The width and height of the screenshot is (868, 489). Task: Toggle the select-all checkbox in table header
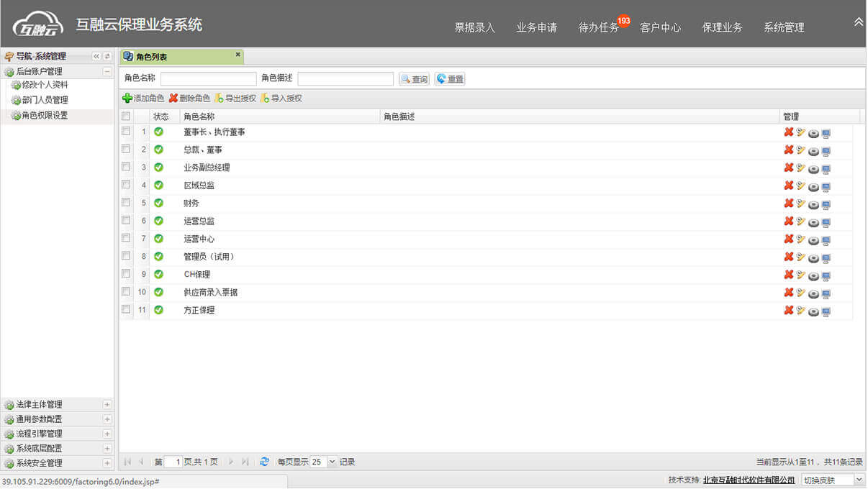126,116
